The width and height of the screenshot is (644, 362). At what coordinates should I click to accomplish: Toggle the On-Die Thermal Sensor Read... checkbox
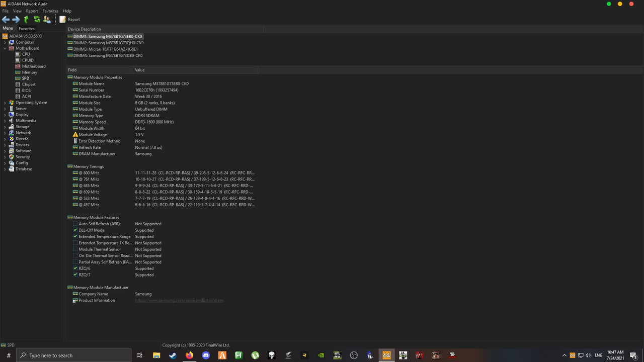(75, 256)
